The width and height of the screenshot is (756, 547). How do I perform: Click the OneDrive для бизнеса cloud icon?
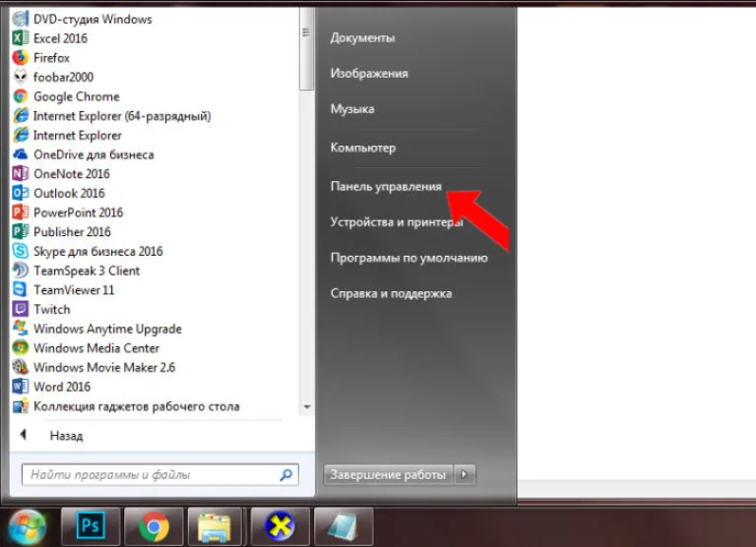pyautogui.click(x=21, y=154)
